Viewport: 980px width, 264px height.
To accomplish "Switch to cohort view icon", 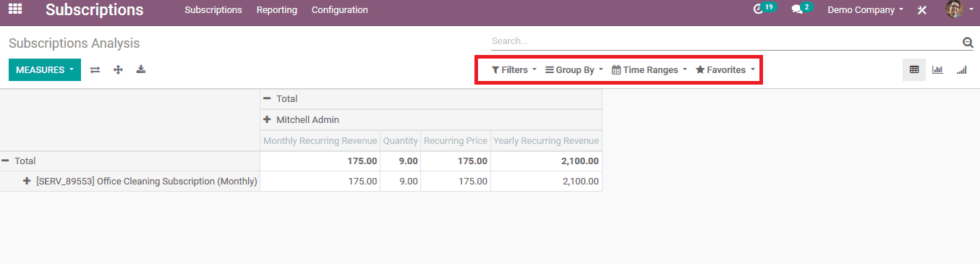I will (961, 70).
